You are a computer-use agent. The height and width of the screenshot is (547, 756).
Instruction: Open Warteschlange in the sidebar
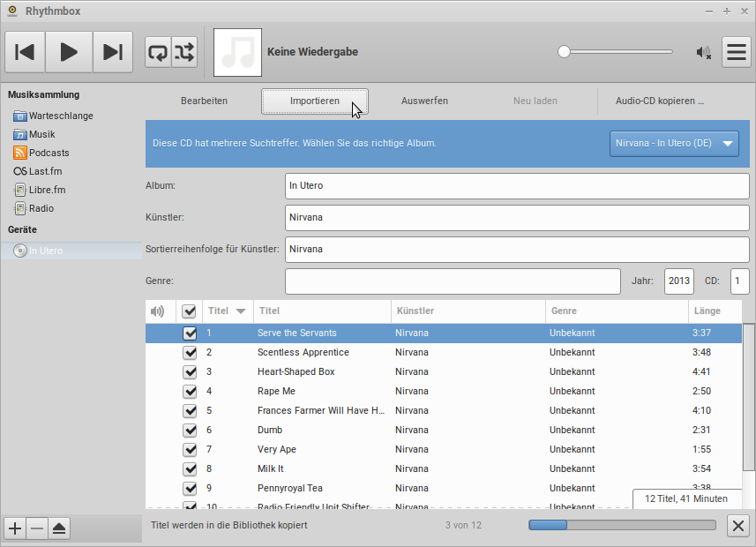pos(61,116)
